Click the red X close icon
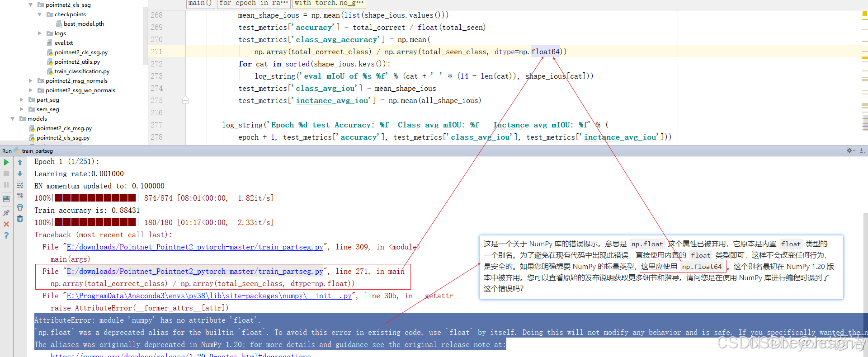The width and height of the screenshot is (868, 357). click(6, 224)
